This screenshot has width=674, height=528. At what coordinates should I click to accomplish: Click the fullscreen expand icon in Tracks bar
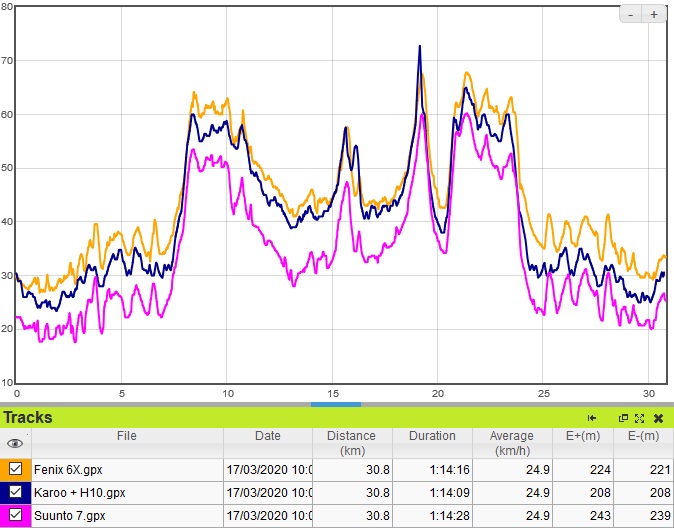coord(639,418)
